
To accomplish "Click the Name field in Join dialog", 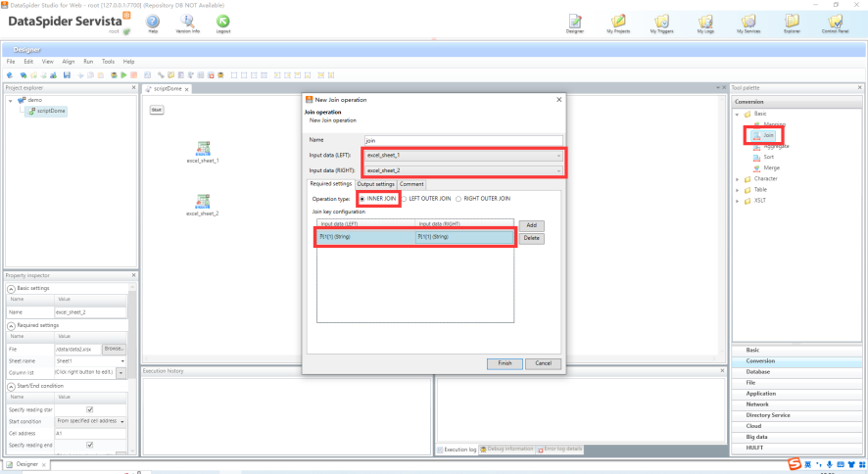I will (463, 140).
